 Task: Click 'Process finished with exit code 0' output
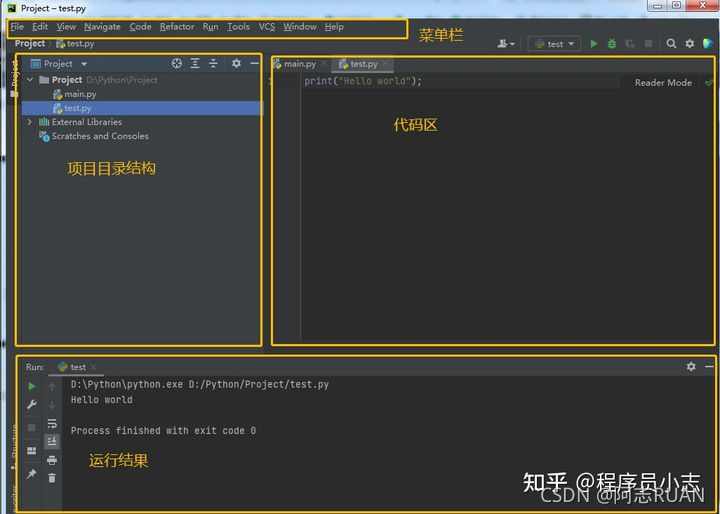pos(163,431)
